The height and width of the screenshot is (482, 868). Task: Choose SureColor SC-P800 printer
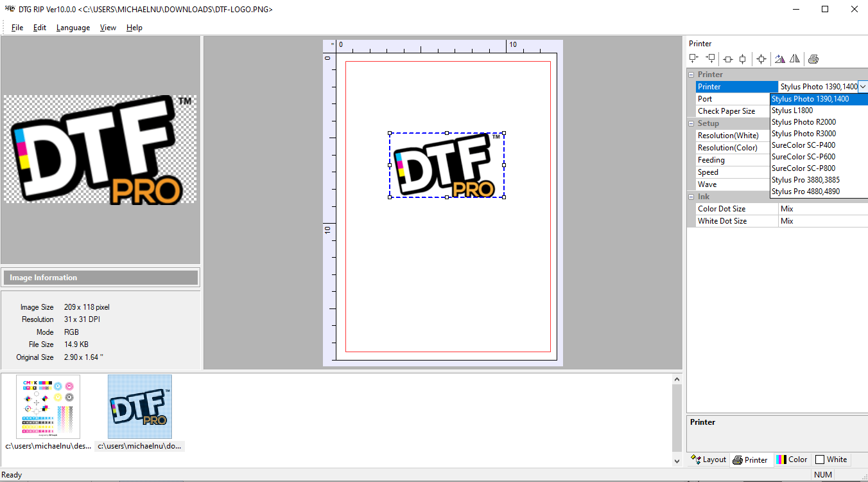coord(819,168)
